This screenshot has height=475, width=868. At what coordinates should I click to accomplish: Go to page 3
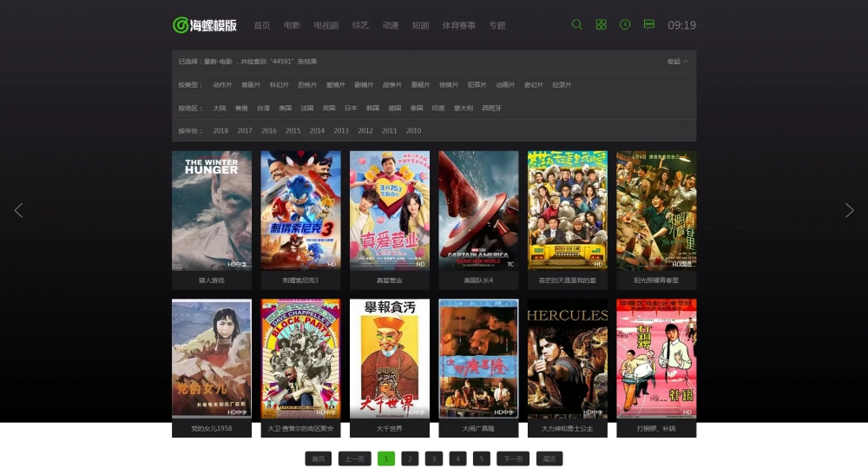coord(434,459)
